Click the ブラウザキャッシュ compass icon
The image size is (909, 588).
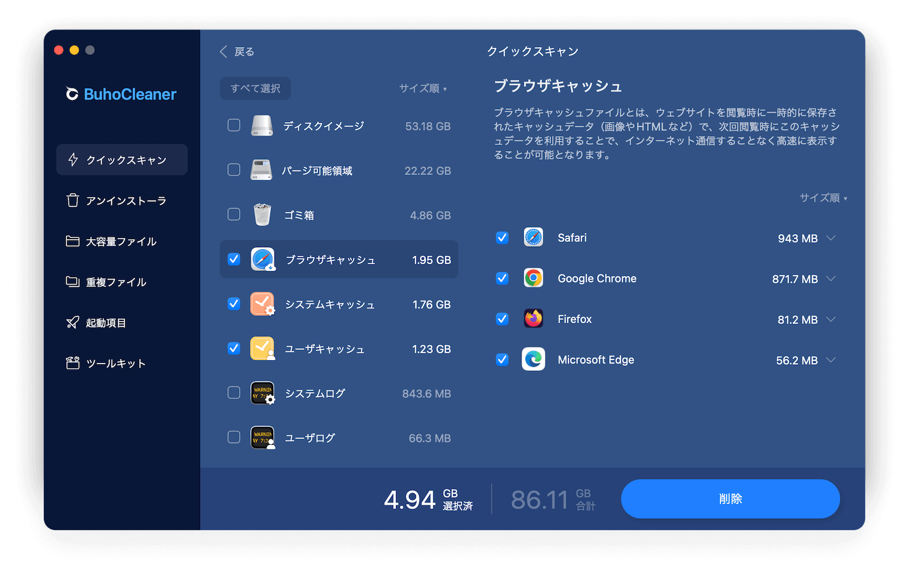point(263,259)
